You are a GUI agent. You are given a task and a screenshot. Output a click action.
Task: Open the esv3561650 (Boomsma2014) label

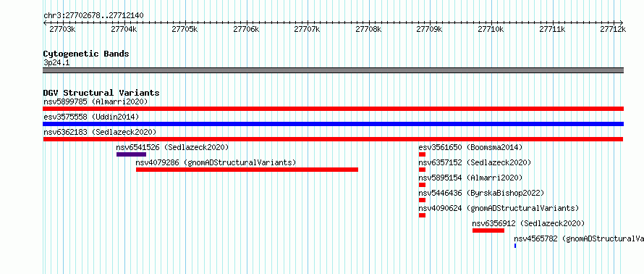coord(470,147)
